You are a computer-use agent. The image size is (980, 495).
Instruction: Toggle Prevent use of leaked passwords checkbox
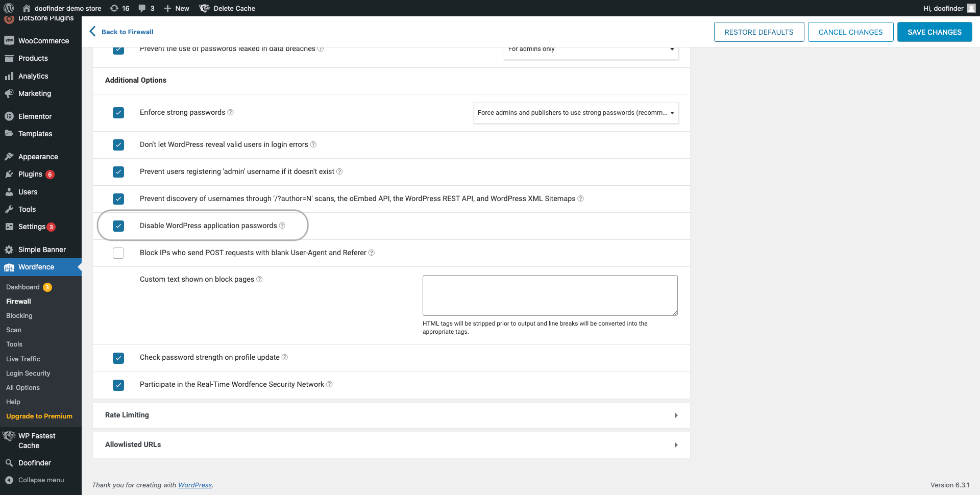(x=118, y=50)
